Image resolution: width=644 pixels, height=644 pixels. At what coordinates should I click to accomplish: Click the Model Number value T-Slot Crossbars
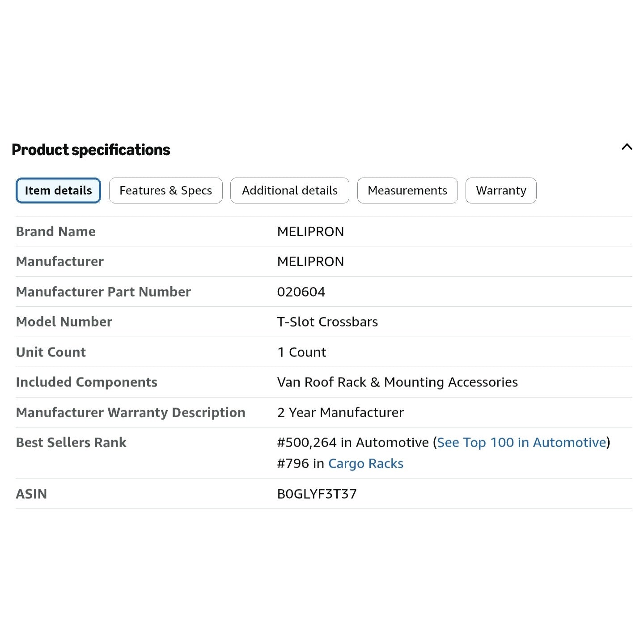point(327,322)
